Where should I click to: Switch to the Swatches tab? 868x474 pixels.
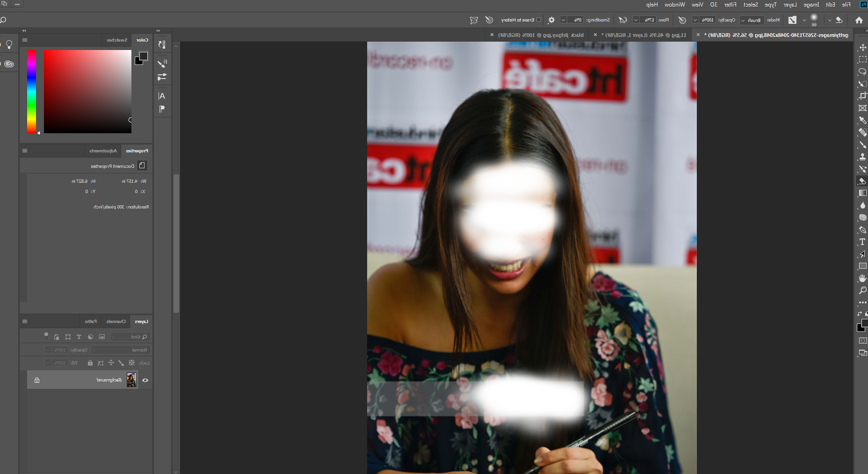pos(117,40)
